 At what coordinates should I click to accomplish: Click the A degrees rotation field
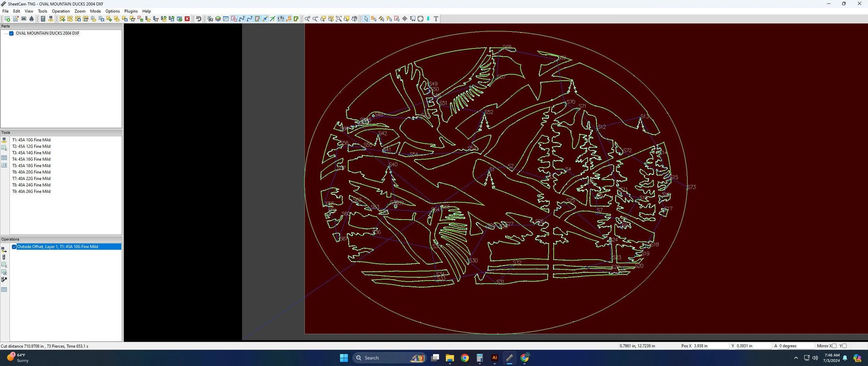coord(796,346)
